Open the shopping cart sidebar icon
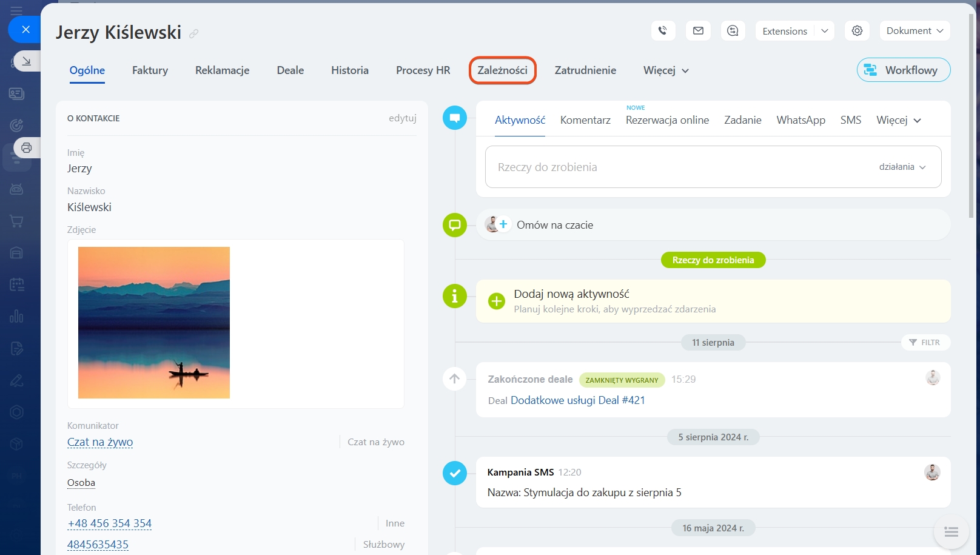The height and width of the screenshot is (555, 980). click(x=16, y=221)
